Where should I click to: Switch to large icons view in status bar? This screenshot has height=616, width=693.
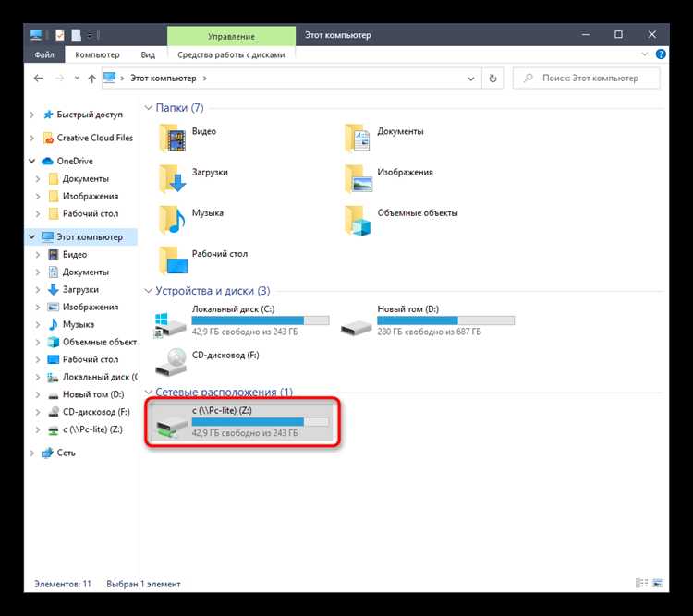(x=658, y=584)
